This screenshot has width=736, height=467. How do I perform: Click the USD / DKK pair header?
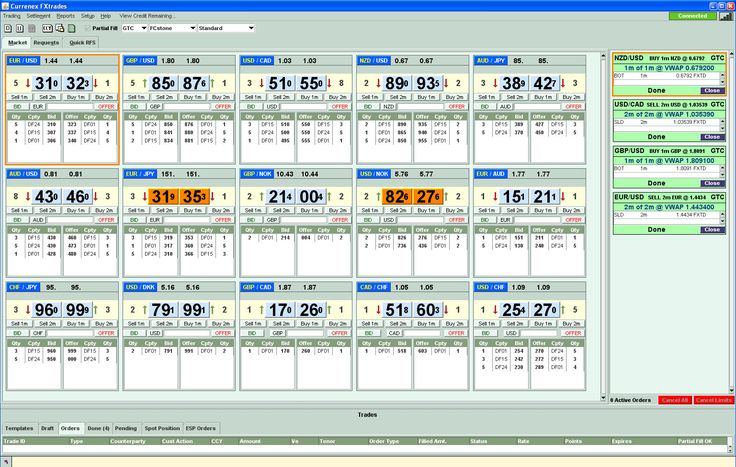tap(140, 287)
